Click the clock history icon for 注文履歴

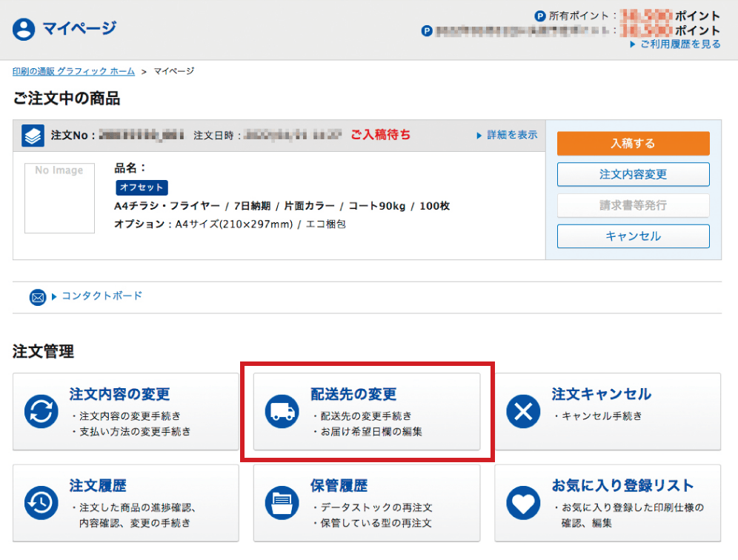(x=41, y=504)
